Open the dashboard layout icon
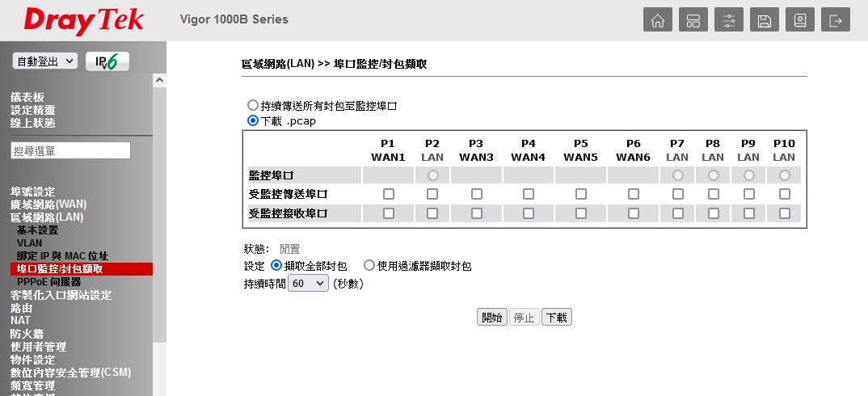 pos(693,20)
